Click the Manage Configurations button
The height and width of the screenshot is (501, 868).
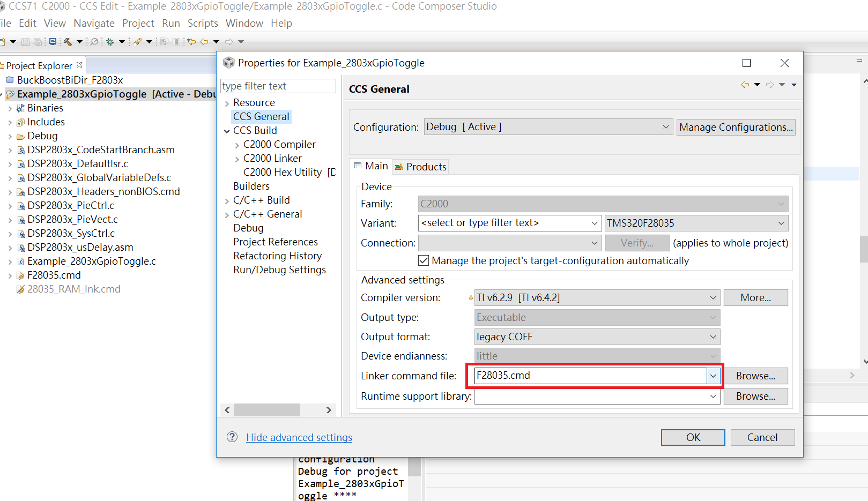coord(736,128)
